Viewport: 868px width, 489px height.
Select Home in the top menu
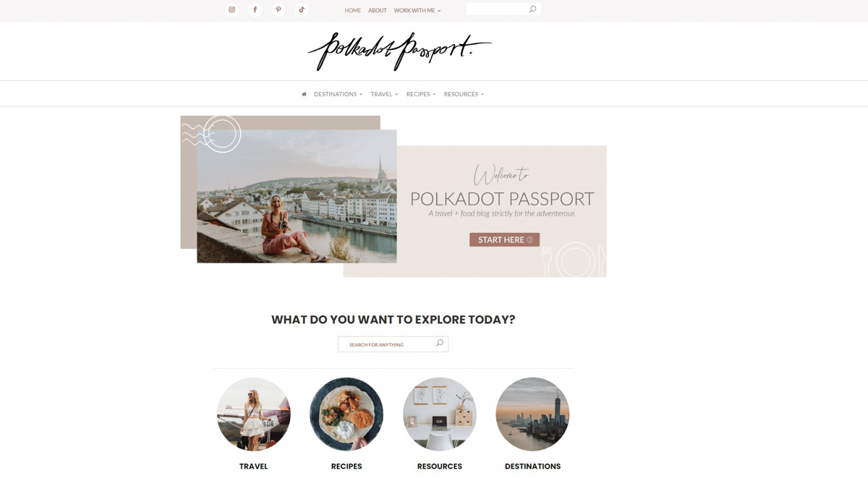pyautogui.click(x=352, y=11)
